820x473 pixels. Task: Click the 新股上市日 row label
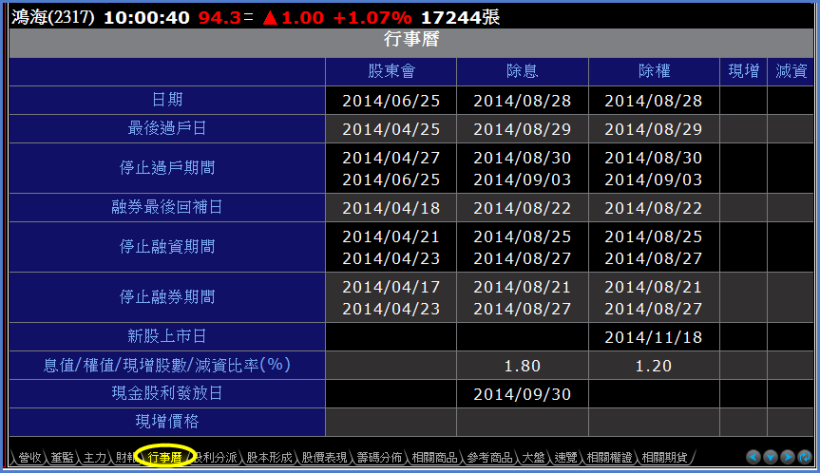tap(167, 336)
